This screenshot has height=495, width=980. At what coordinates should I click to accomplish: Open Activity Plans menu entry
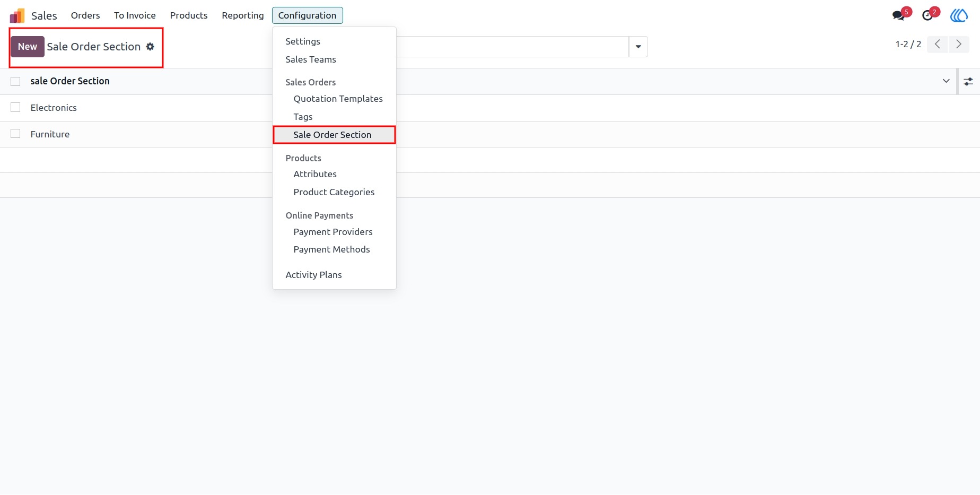coord(334,275)
